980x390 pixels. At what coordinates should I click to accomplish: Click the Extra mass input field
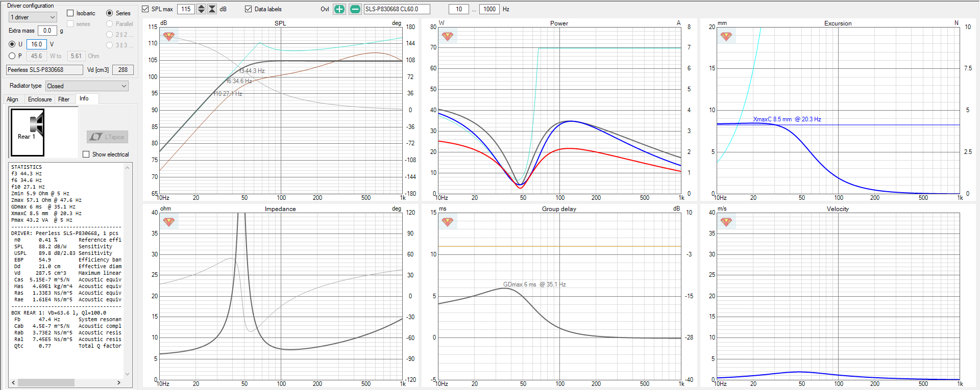point(47,31)
